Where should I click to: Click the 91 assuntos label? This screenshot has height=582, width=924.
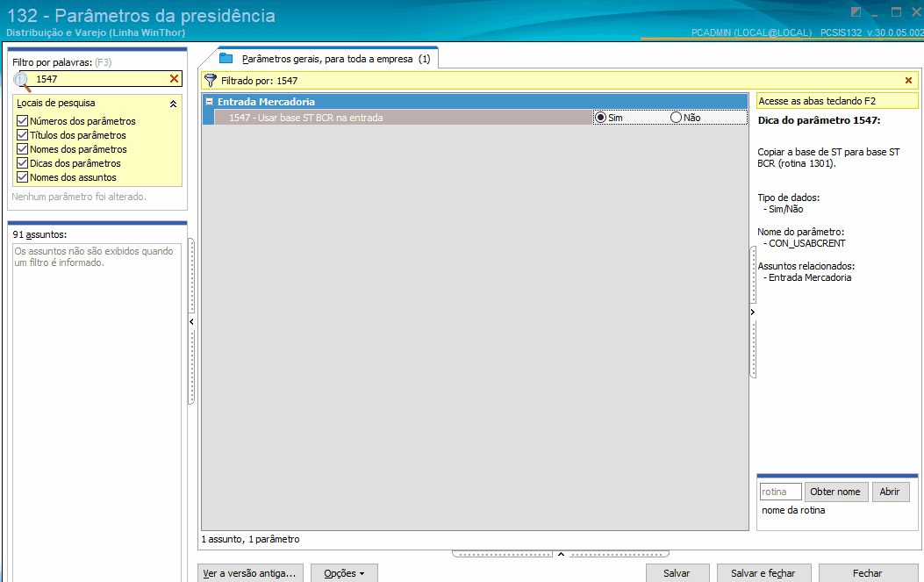(39, 234)
